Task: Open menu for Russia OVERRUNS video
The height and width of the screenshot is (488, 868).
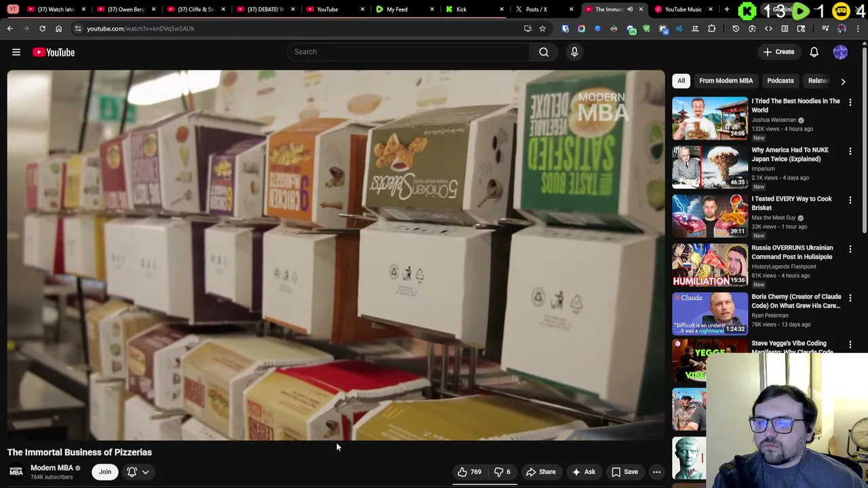Action: coord(850,249)
